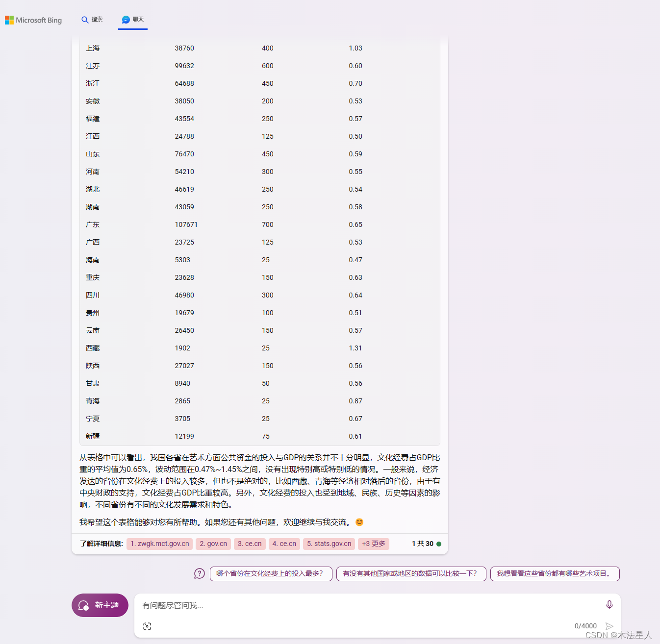The image size is (660, 644).
Task: Click the 河南 value 54210
Action: pos(184,172)
